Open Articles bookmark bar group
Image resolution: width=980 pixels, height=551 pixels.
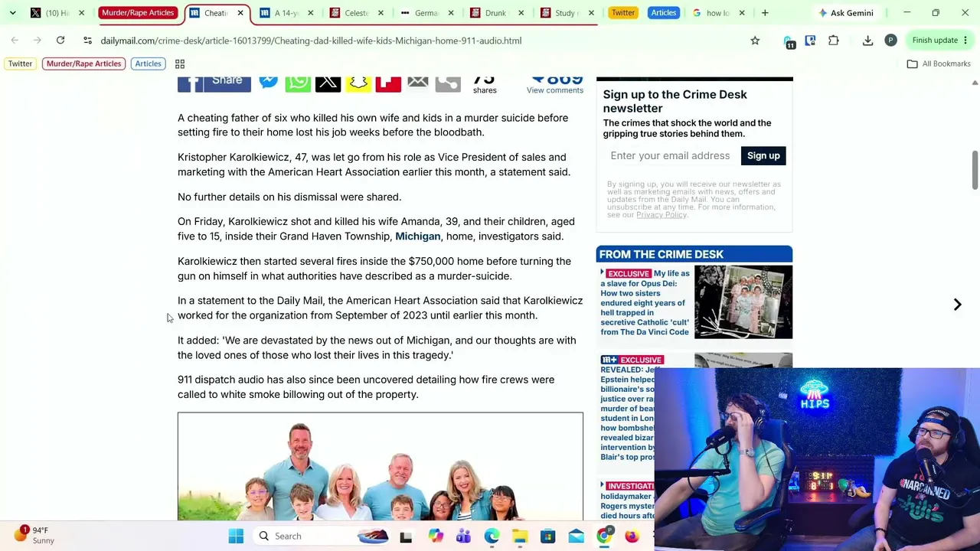[x=148, y=64]
